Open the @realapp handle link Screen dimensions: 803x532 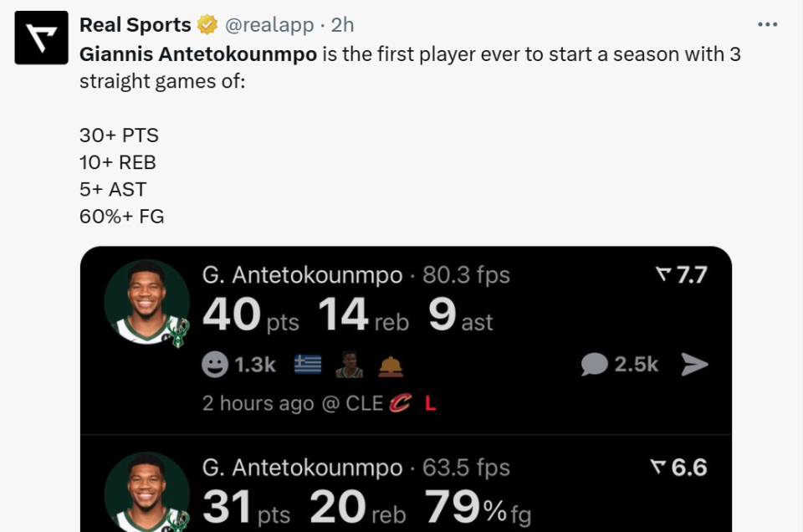[x=269, y=26]
